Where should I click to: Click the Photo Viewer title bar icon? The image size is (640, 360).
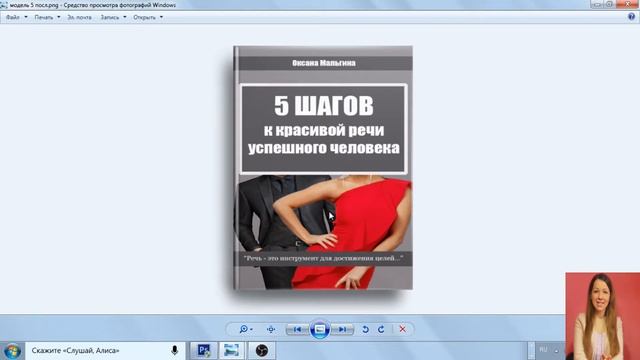pos(4,5)
